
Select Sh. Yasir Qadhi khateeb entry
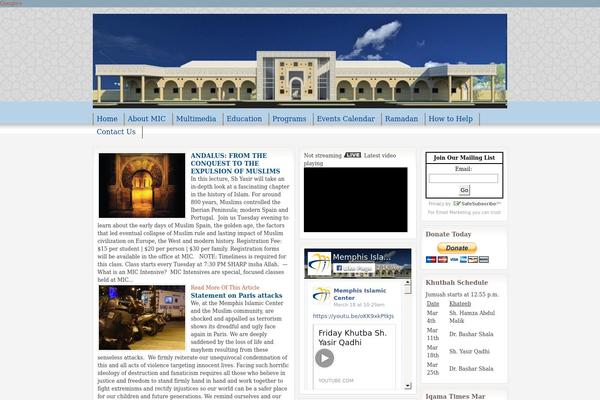click(x=470, y=351)
